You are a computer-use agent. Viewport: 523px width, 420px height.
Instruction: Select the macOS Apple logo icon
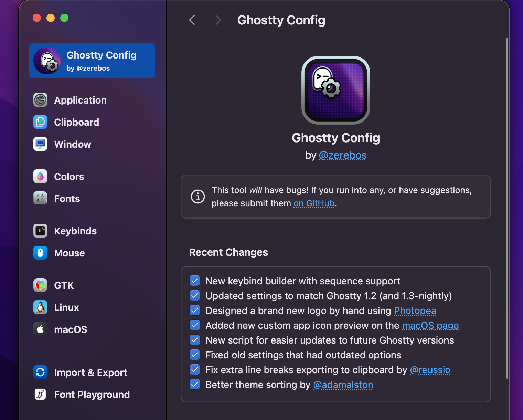coord(40,329)
